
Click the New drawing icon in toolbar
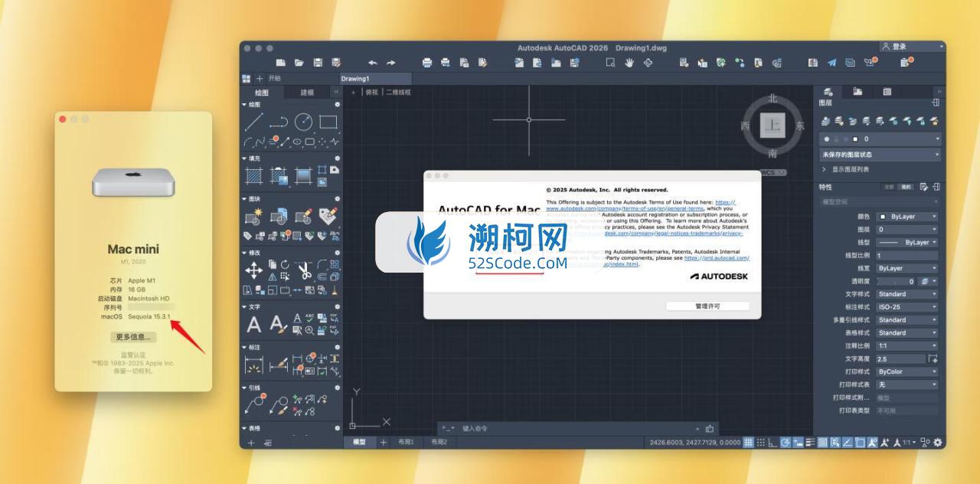(281, 62)
